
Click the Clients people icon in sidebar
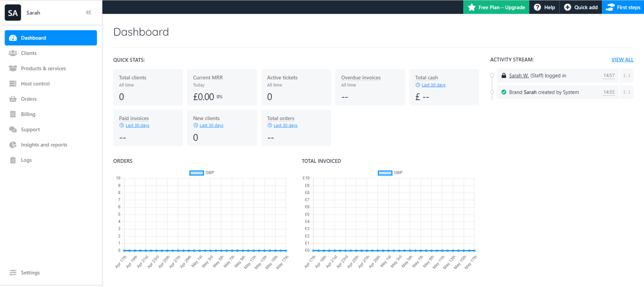point(13,53)
